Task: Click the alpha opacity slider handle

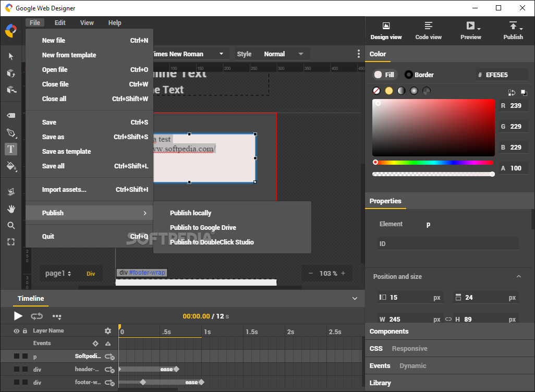Action: (x=492, y=174)
